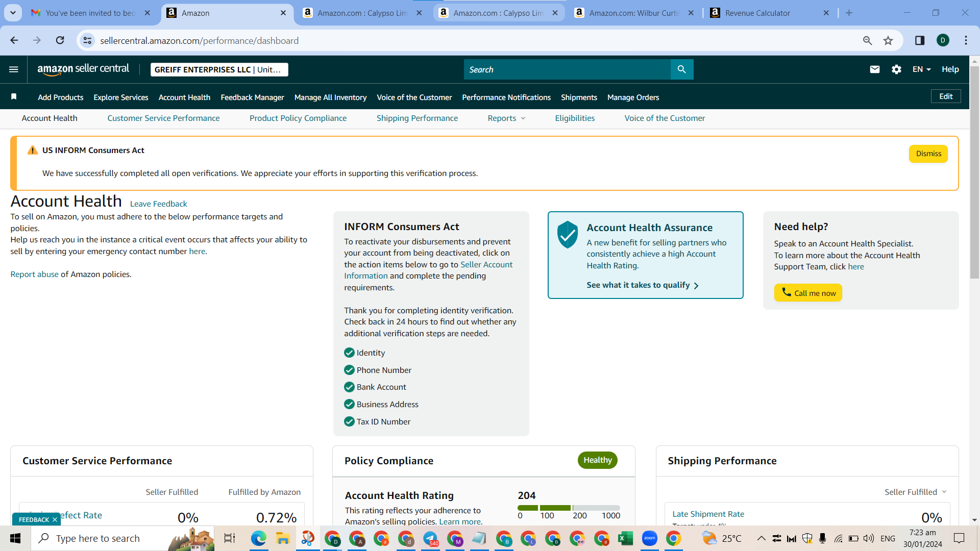
Task: Open the EN language dropdown
Action: (921, 69)
